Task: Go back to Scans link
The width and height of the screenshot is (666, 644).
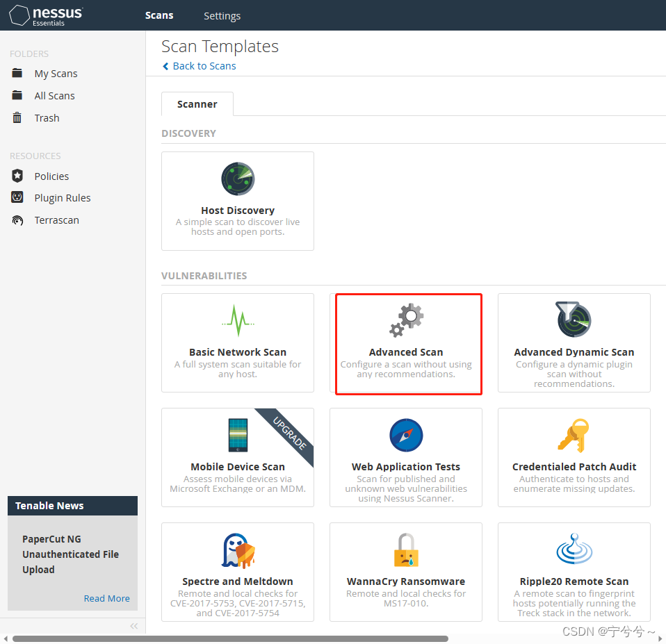Action: click(204, 66)
